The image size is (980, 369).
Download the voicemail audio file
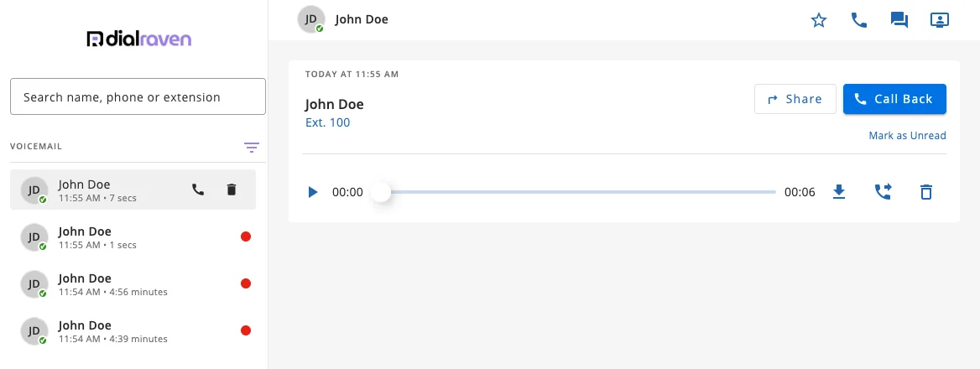pos(839,192)
